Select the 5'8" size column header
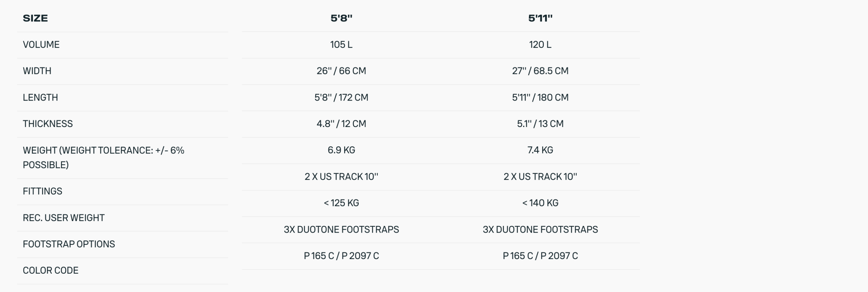 tap(341, 18)
